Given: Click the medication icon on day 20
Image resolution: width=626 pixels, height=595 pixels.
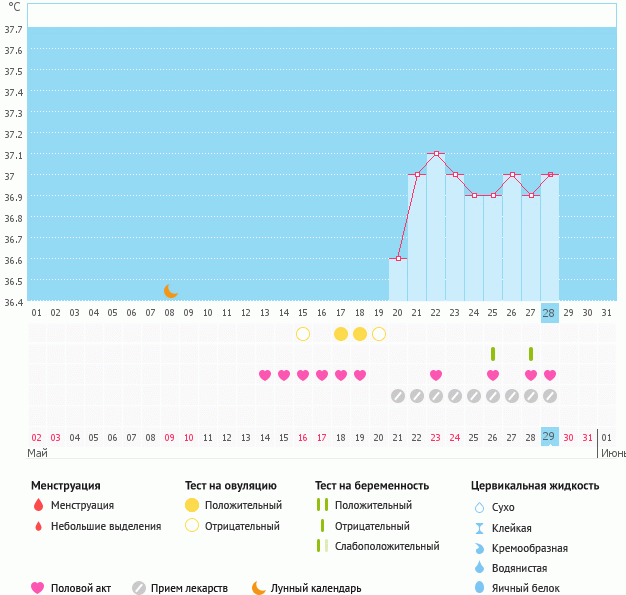Looking at the screenshot, I should (x=398, y=396).
